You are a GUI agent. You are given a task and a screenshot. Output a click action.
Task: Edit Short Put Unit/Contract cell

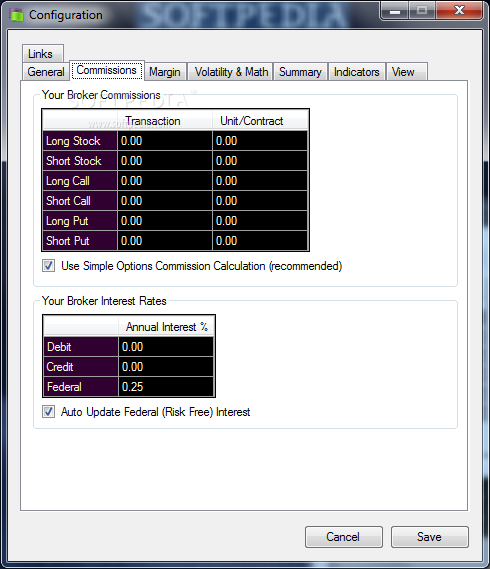[260, 241]
